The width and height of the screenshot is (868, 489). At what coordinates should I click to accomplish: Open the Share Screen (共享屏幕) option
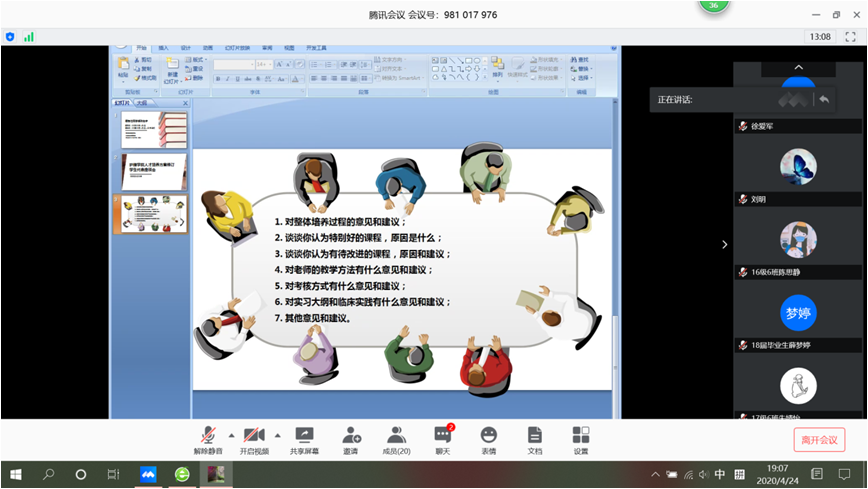point(304,440)
